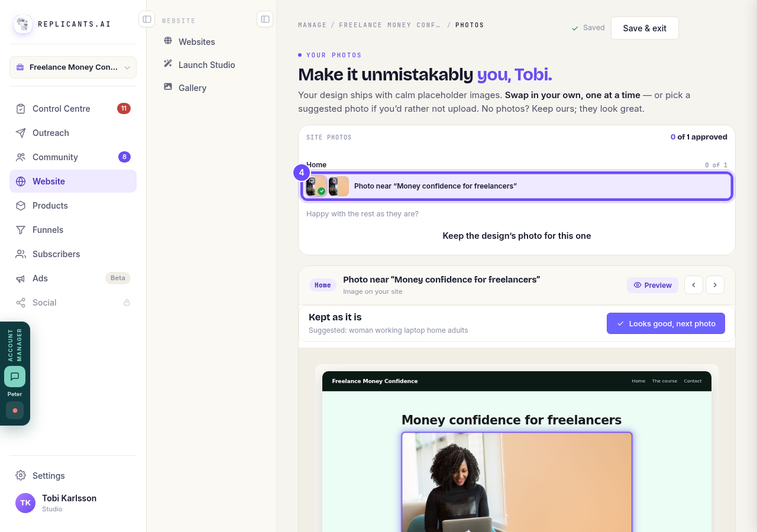
Task: Click the "0 of 1 approved" counter
Action: pos(699,137)
